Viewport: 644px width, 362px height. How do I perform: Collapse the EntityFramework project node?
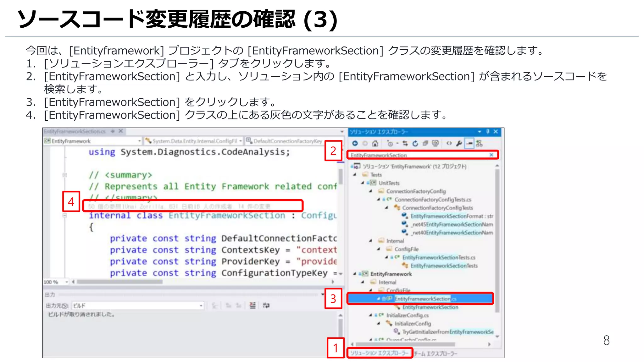(x=355, y=274)
